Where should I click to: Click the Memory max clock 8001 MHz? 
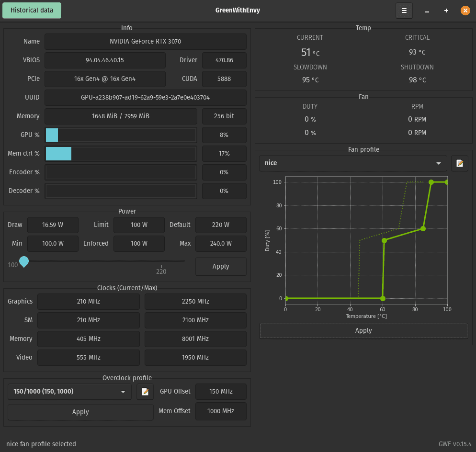[195, 339]
